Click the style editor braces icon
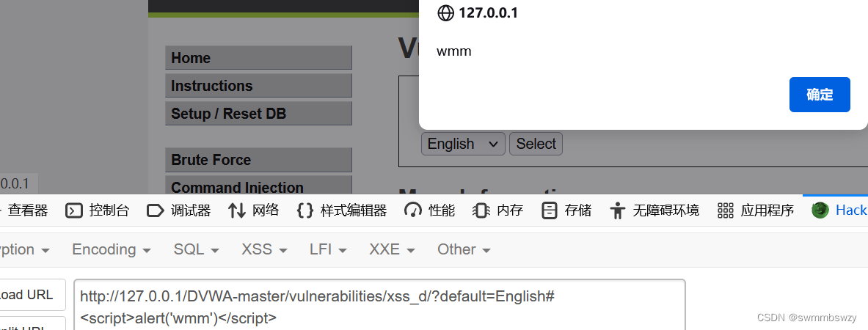This screenshot has height=330, width=868. (x=305, y=210)
